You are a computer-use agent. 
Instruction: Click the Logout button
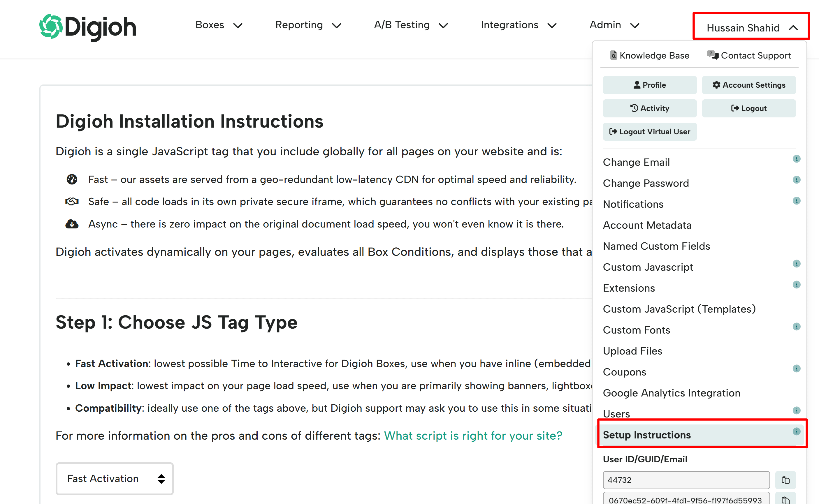(749, 108)
